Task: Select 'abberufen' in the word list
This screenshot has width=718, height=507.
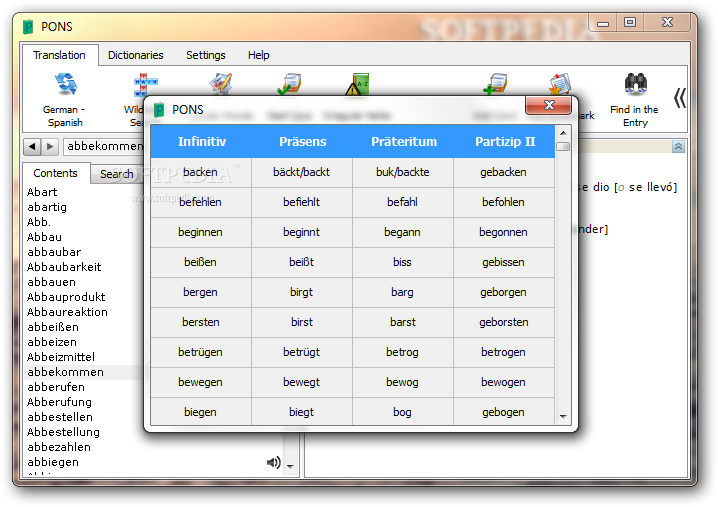Action: tap(55, 387)
